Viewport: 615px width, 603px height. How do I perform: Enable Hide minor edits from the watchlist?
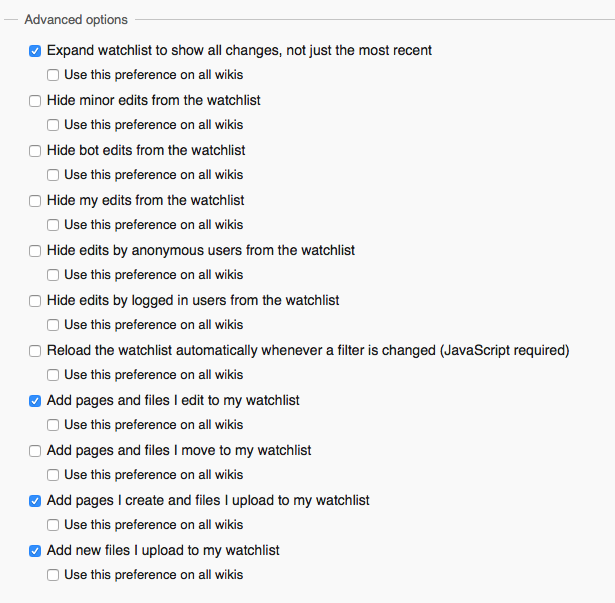(35, 101)
